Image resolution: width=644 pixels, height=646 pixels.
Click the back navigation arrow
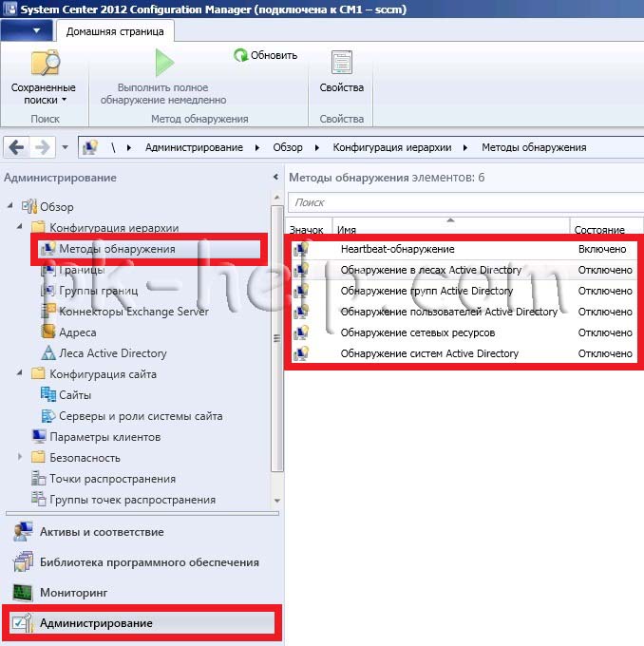[16, 147]
